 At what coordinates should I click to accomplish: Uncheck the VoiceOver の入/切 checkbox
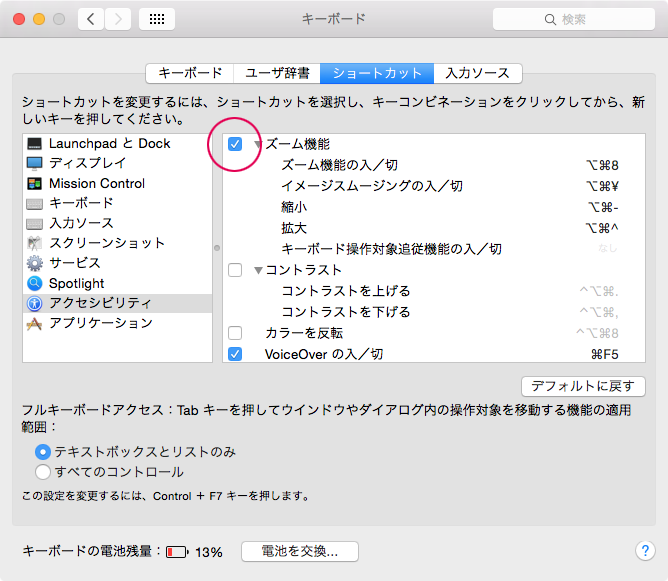(x=235, y=354)
